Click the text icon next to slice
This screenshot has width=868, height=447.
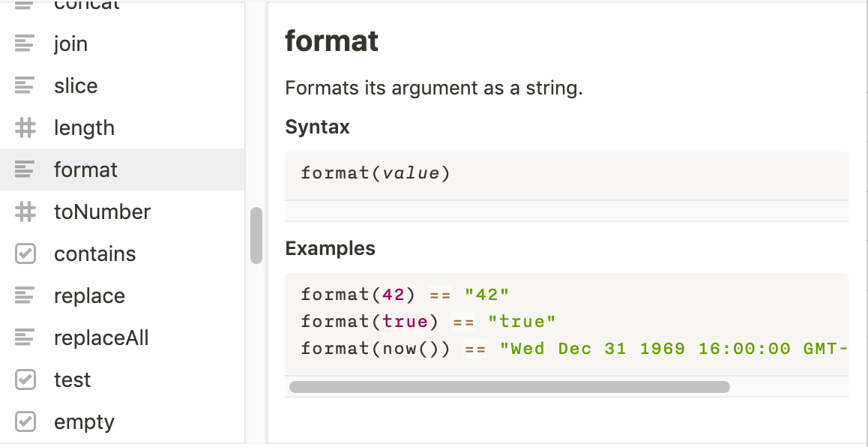coord(25,85)
